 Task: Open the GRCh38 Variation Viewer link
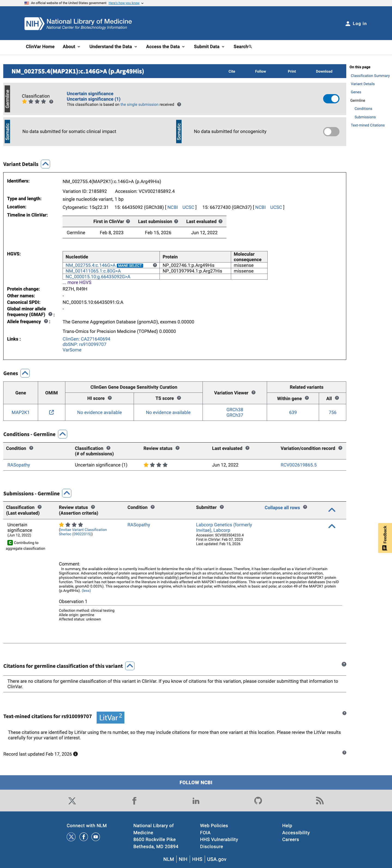click(x=234, y=410)
